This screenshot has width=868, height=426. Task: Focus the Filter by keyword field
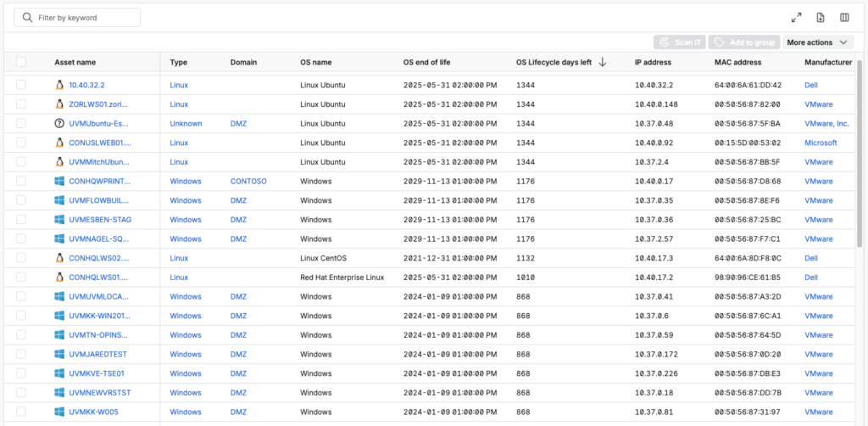[77, 18]
